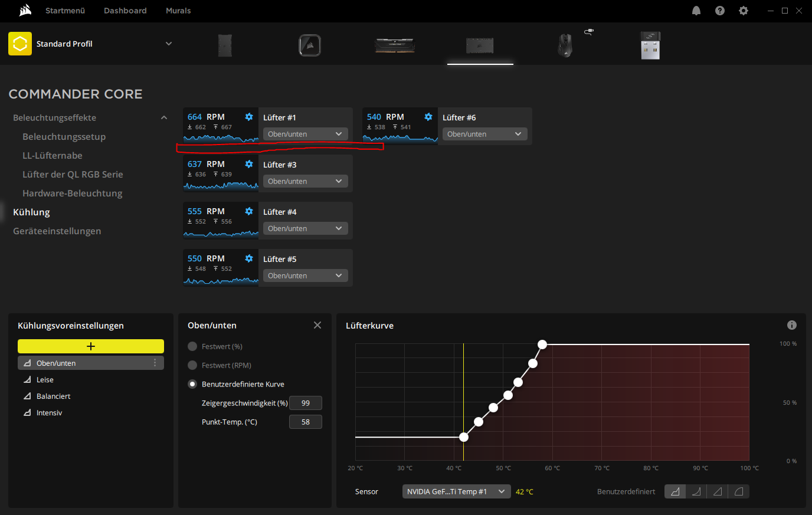Viewport: 812px width, 515px height.
Task: Open the Lüfter #1 preset dropdown
Action: [x=306, y=134]
